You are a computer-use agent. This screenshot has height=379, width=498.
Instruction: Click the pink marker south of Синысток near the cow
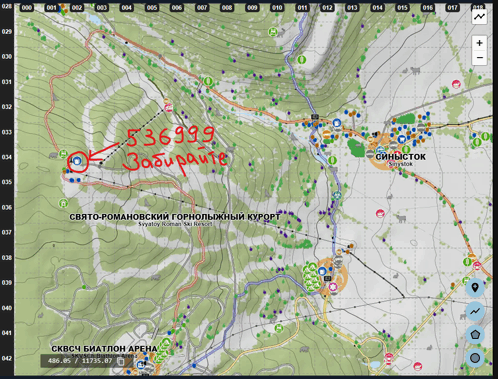[x=380, y=213]
